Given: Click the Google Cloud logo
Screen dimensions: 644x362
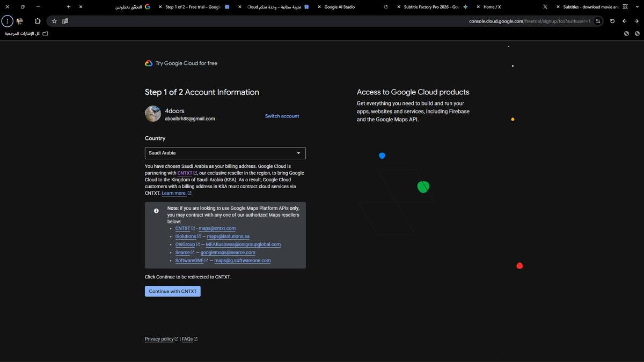Looking at the screenshot, I should point(149,63).
